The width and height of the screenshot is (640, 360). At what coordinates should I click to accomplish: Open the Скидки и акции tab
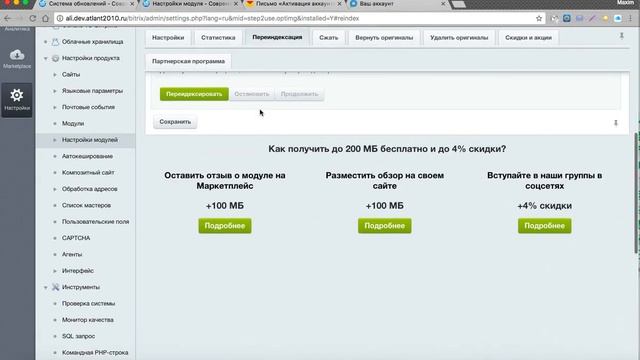click(x=528, y=38)
